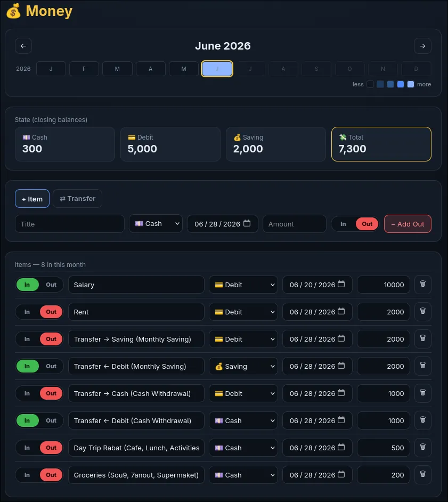Select December in month strip
The height and width of the screenshot is (502, 448).
point(416,69)
